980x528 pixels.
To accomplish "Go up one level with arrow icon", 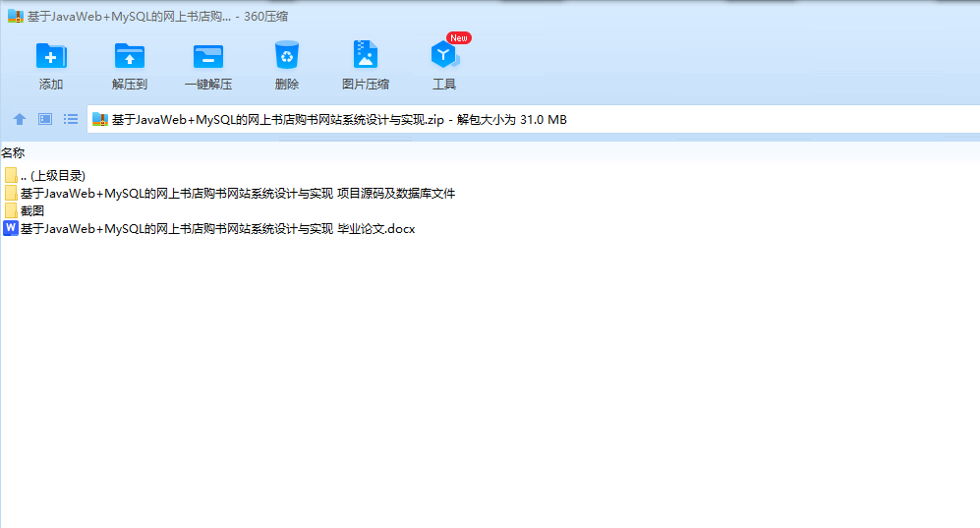I will [x=20, y=119].
